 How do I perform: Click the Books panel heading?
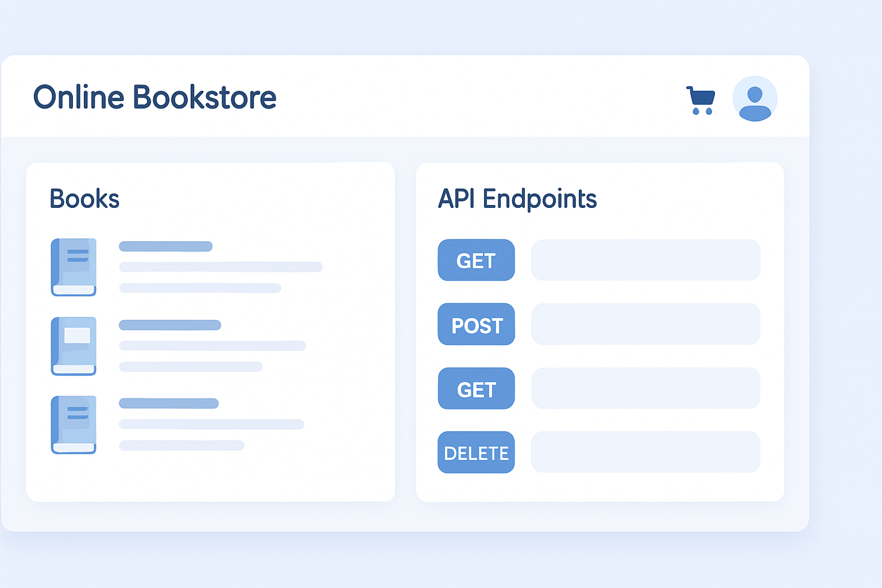tap(84, 199)
